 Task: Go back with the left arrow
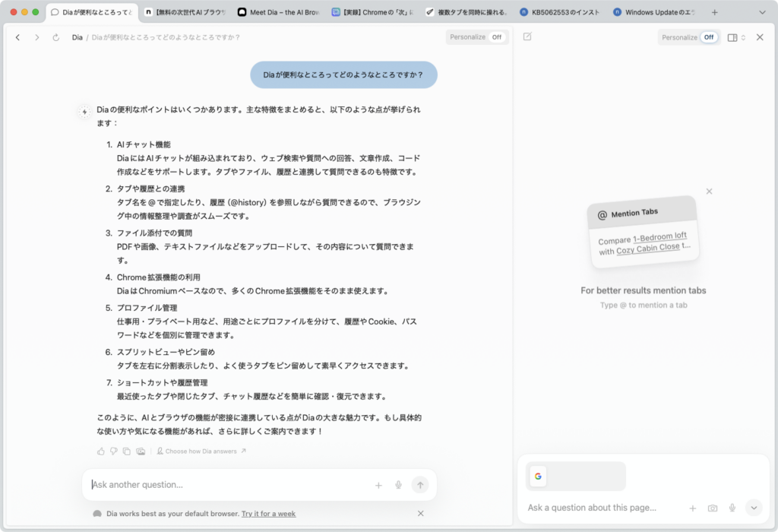[18, 37]
